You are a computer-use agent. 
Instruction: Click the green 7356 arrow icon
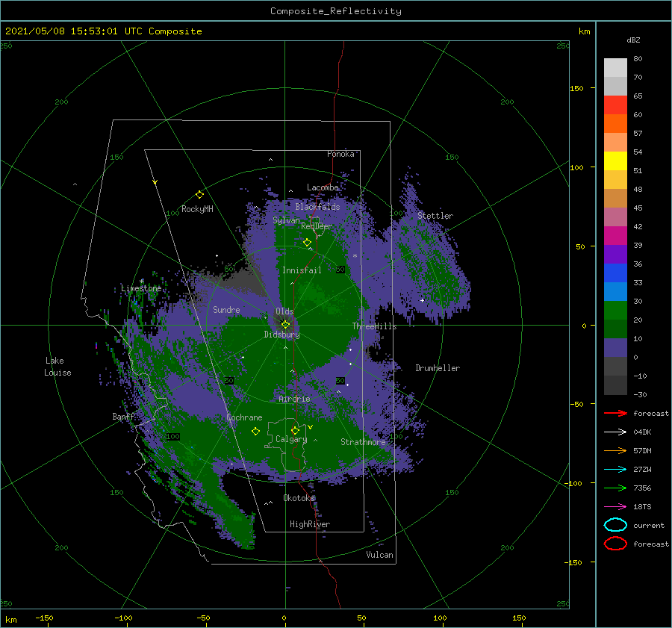pyautogui.click(x=615, y=488)
